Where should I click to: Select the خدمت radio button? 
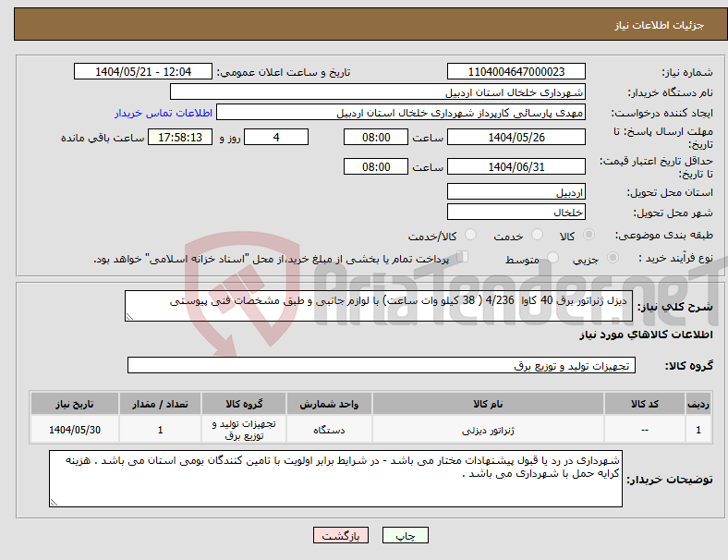537,235
